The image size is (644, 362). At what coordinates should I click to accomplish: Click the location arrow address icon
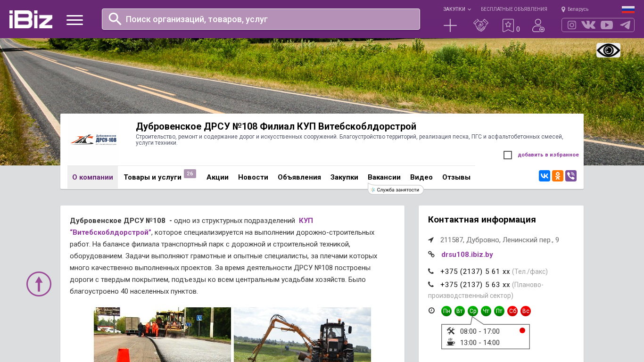tap(431, 240)
